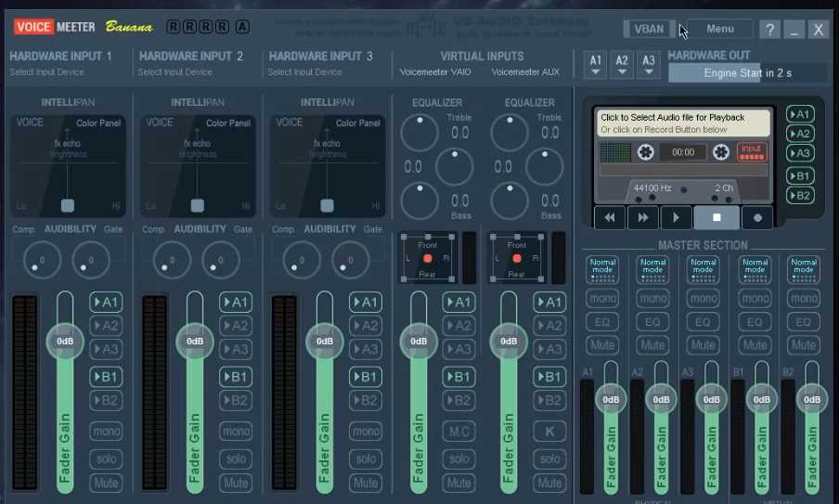Click EQ button on A1 master bus

602,322
